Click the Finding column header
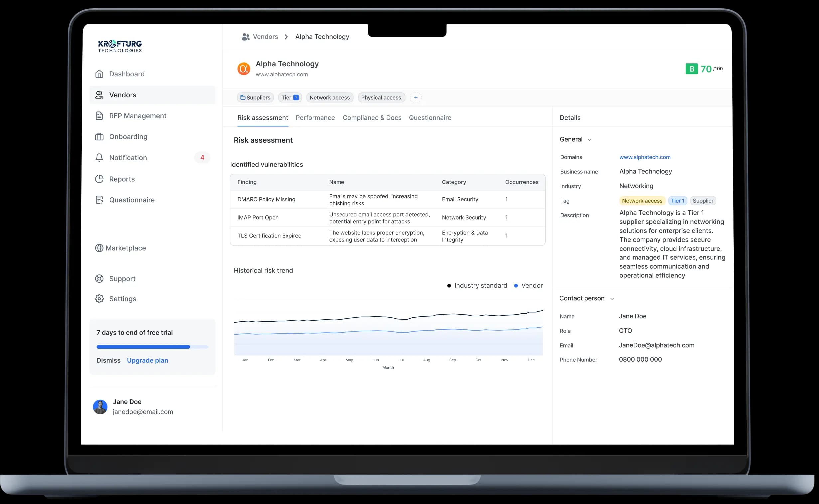The height and width of the screenshot is (504, 819). 247,182
